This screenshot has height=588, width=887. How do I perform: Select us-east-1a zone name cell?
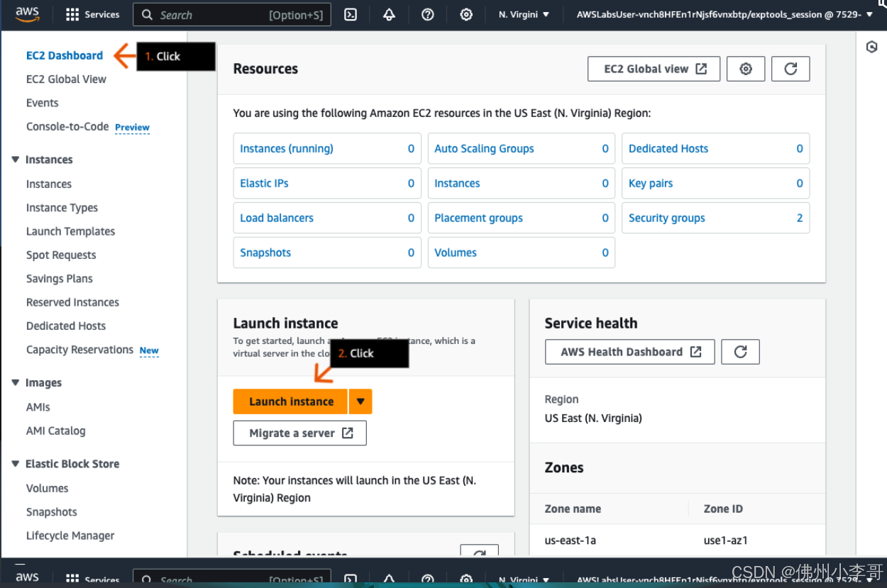[571, 540]
